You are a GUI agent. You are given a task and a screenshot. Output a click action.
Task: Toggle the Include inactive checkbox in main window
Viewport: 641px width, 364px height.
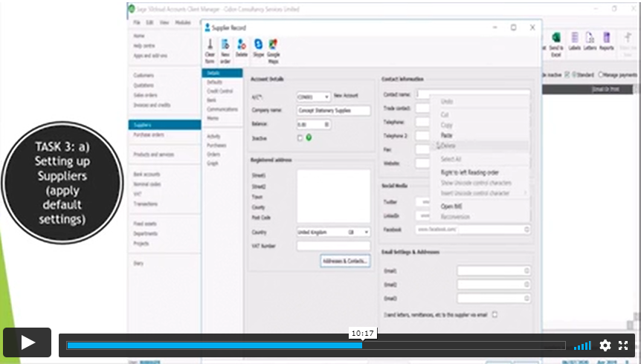coord(567,75)
